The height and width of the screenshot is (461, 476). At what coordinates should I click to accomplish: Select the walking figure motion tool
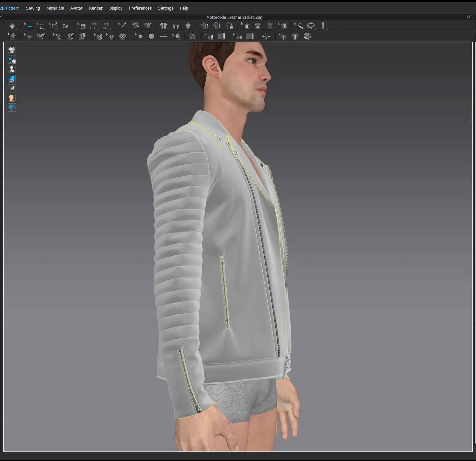(x=12, y=36)
